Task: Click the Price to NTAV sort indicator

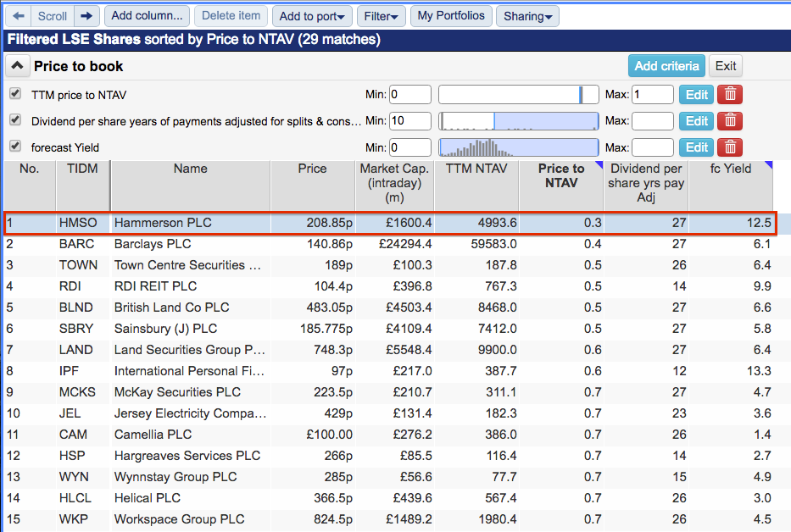Action: [599, 164]
